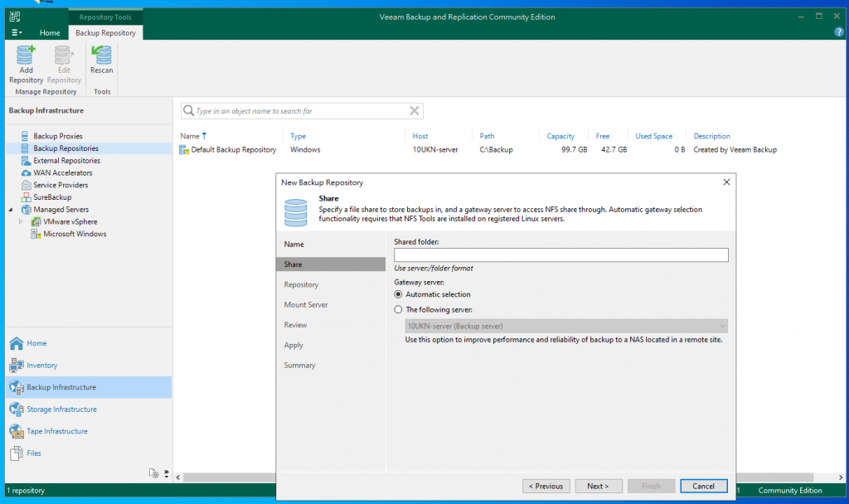Select Managed Servers tree node

[61, 210]
